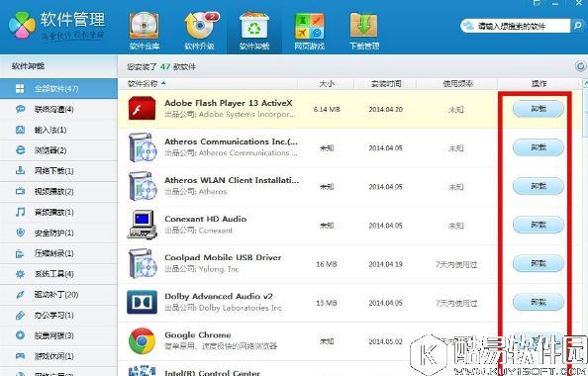The height and width of the screenshot is (376, 588).
Task: Uninstall Adobe Flash Player 13 ActiveX
Action: (539, 109)
